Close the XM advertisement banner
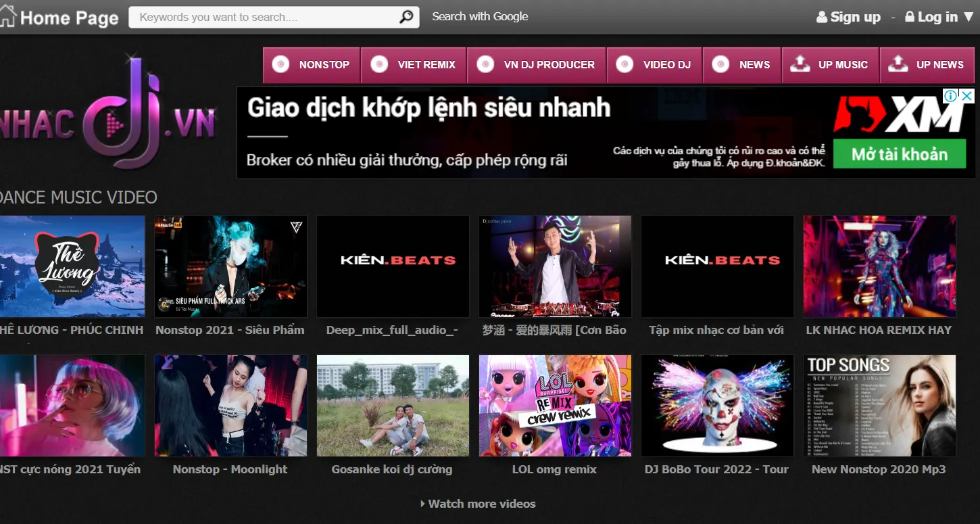This screenshot has height=524, width=980. [967, 96]
